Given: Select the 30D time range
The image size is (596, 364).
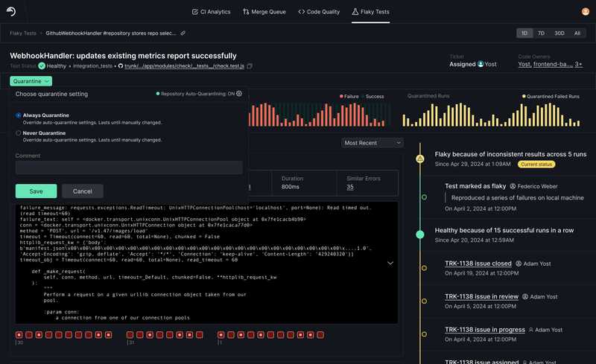Looking at the screenshot, I should pos(559,33).
